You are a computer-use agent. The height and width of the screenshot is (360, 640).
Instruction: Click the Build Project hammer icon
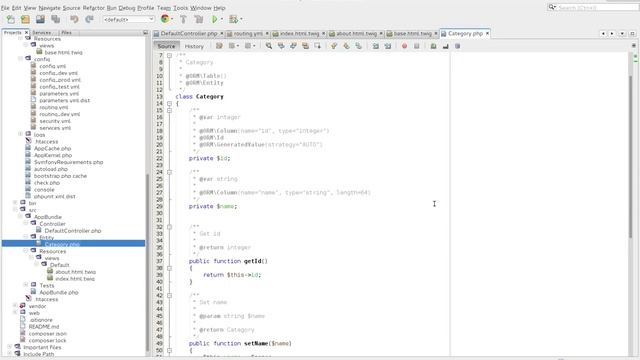pyautogui.click(x=183, y=19)
